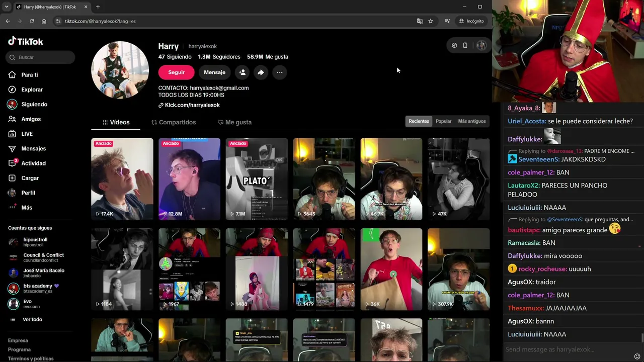Click the phone app icon in header
Image resolution: width=644 pixels, height=362 pixels.
[465, 45]
